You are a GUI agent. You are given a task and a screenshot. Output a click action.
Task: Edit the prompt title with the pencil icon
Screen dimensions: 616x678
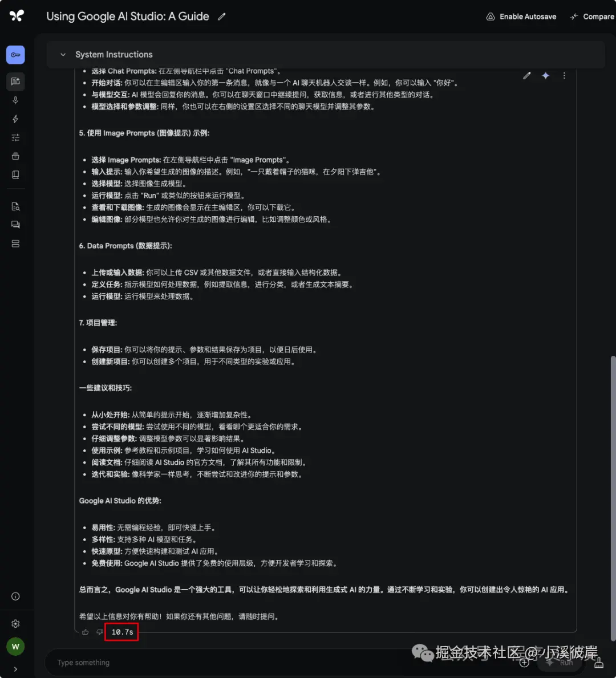[x=222, y=17]
